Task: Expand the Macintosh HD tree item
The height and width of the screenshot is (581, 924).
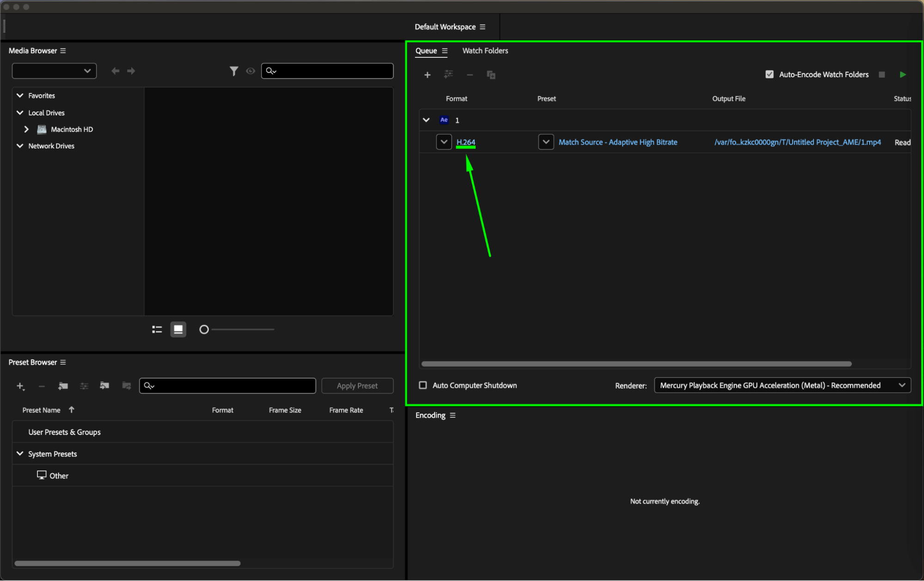Action: coord(26,129)
